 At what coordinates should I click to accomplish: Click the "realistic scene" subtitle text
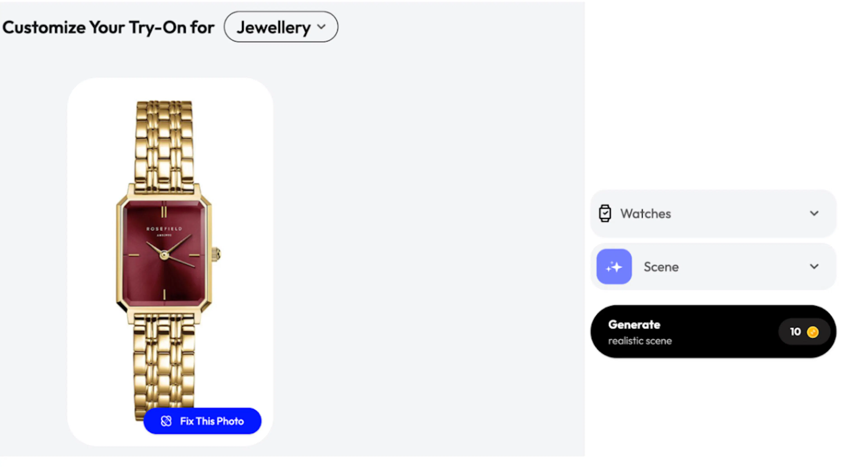639,341
